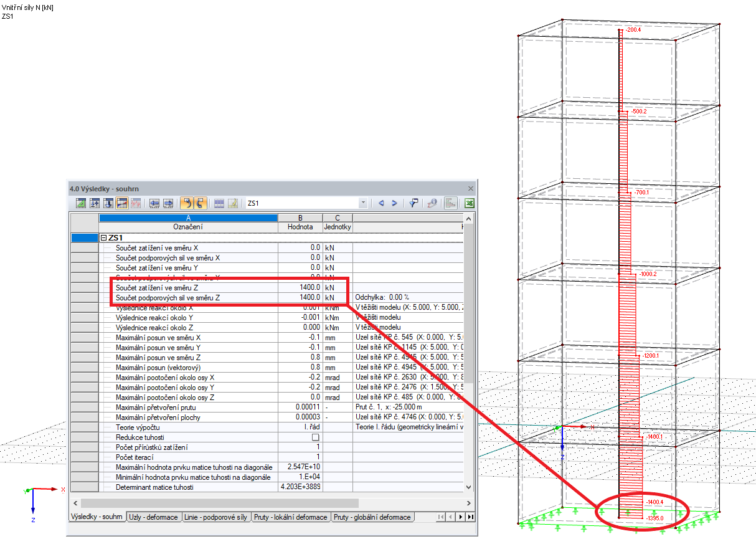Jump to the first table tab

tap(442, 517)
